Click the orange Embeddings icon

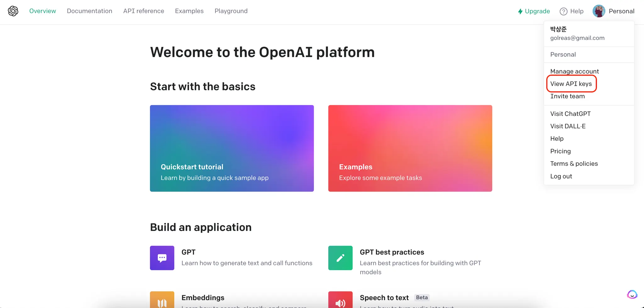[x=162, y=299]
